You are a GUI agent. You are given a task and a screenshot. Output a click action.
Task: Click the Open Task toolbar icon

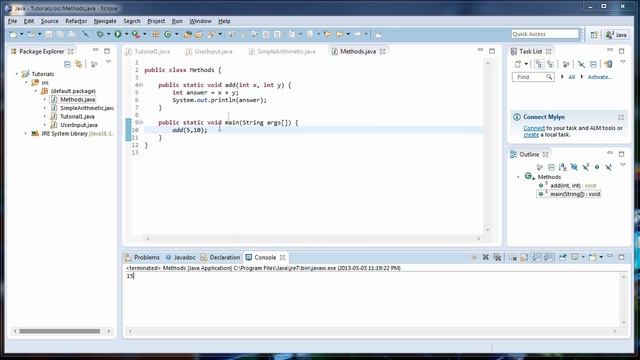(x=199, y=34)
